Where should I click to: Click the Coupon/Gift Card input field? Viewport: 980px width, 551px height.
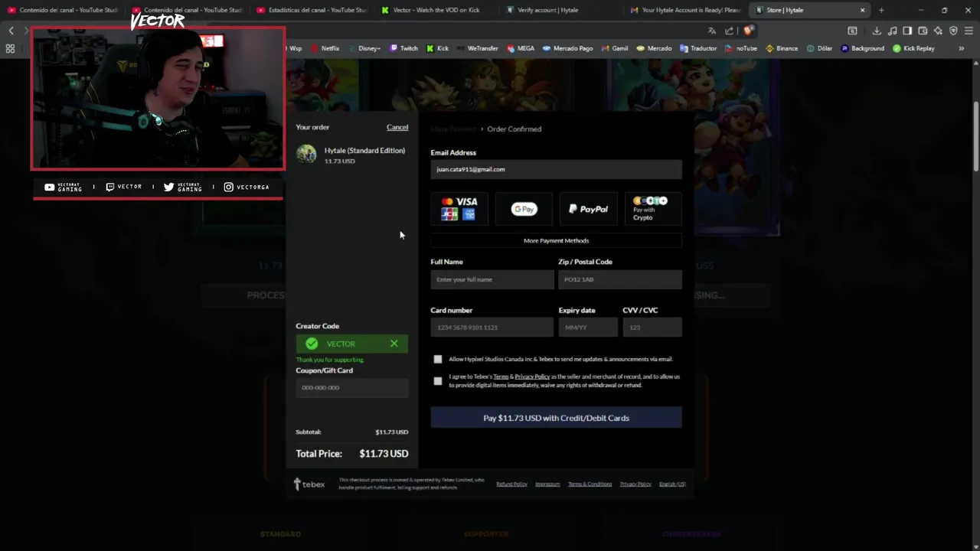coord(352,387)
